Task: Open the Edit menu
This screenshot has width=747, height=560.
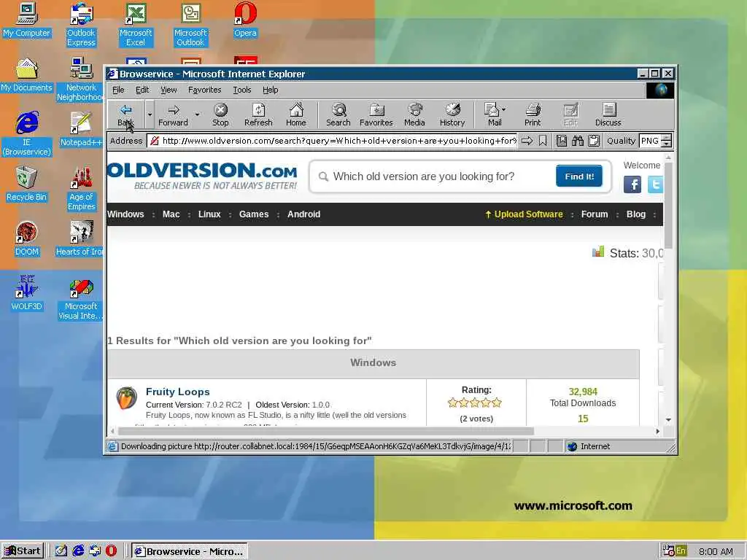Action: click(x=142, y=90)
